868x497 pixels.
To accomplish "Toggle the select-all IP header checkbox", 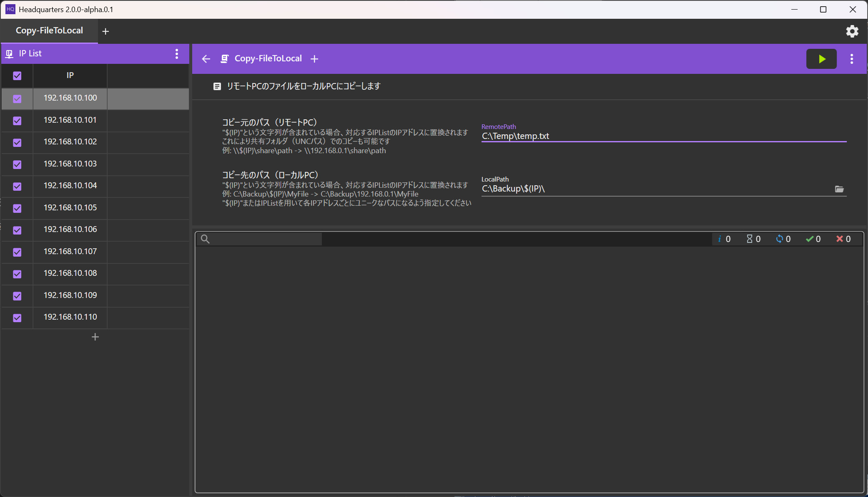I will coord(17,76).
